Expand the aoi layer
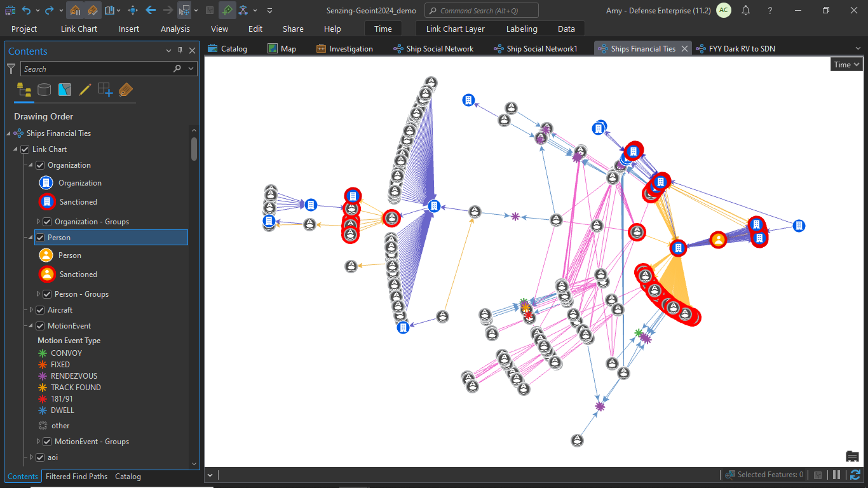 pos(32,457)
